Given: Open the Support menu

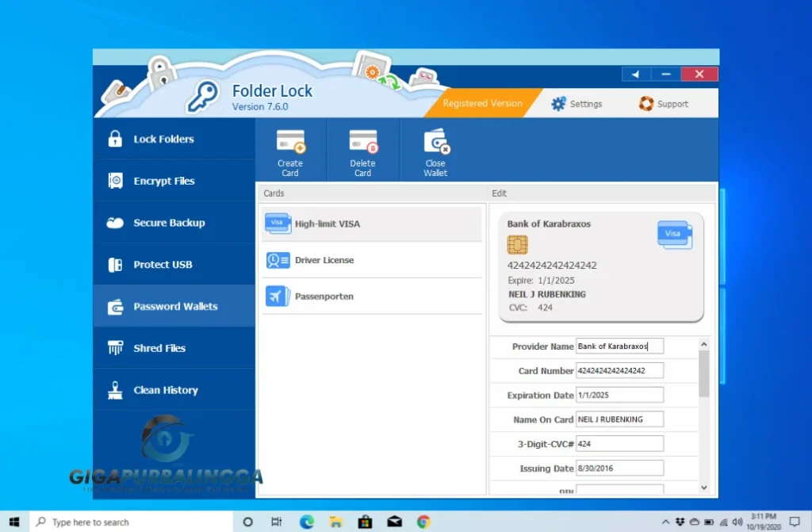Looking at the screenshot, I should point(666,103).
